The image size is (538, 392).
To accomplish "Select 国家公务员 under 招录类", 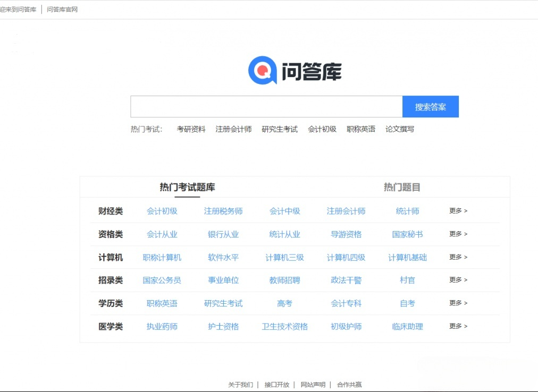I will coord(162,280).
